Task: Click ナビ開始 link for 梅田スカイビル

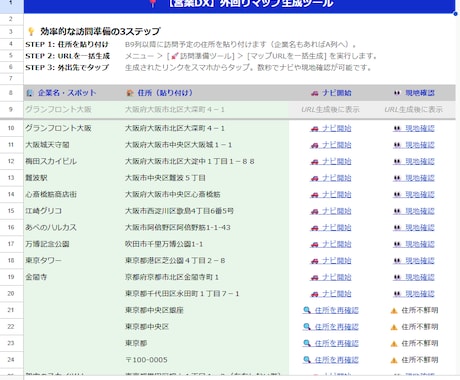Action: 331,161
